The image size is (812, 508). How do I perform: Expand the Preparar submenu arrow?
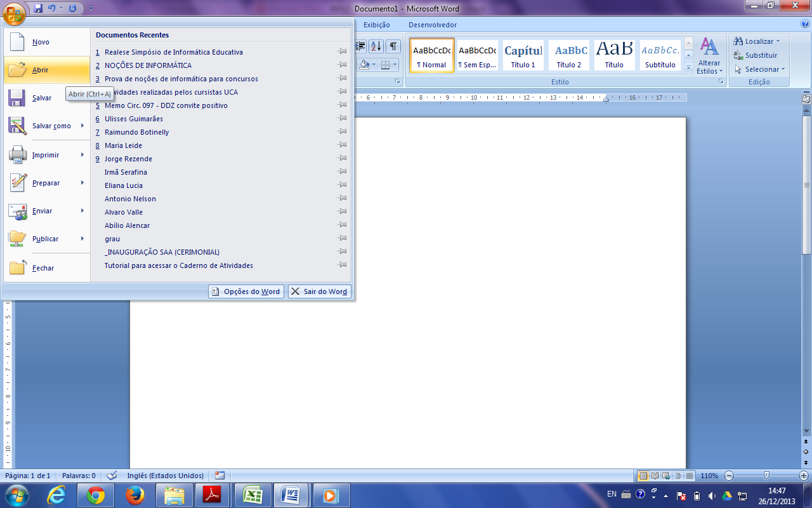[x=82, y=183]
